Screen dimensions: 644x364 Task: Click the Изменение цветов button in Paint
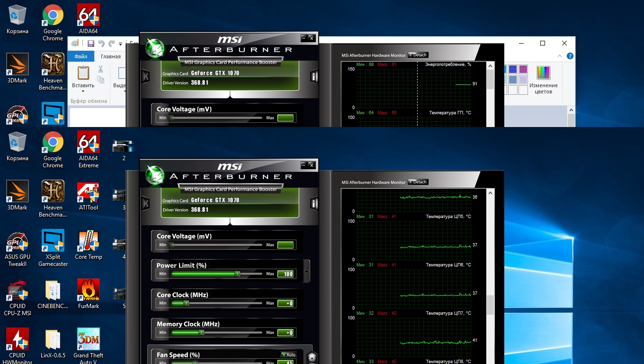(544, 79)
